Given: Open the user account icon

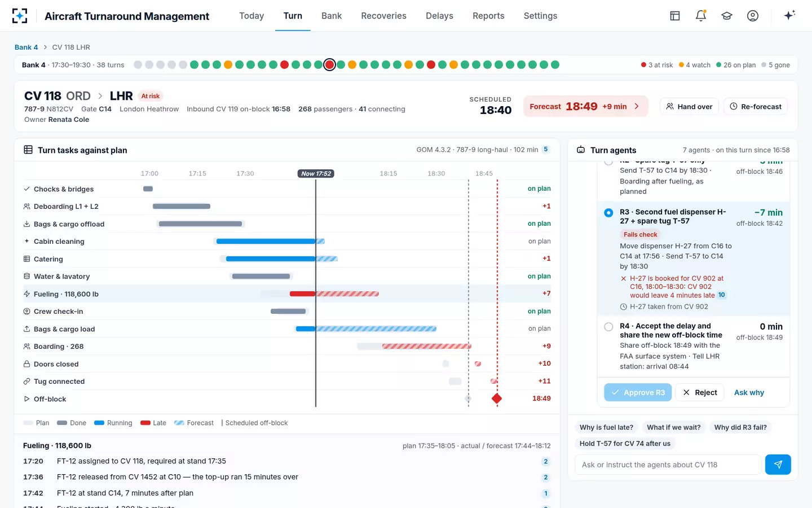Looking at the screenshot, I should click(x=753, y=16).
